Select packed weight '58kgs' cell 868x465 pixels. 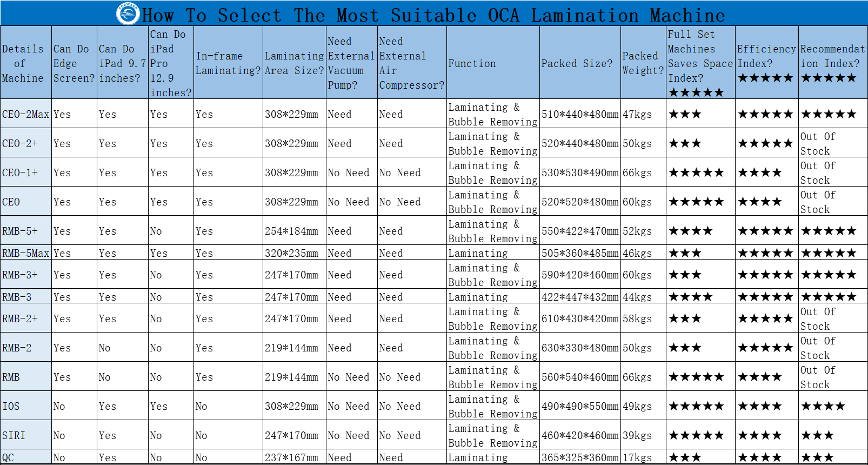pyautogui.click(x=643, y=318)
